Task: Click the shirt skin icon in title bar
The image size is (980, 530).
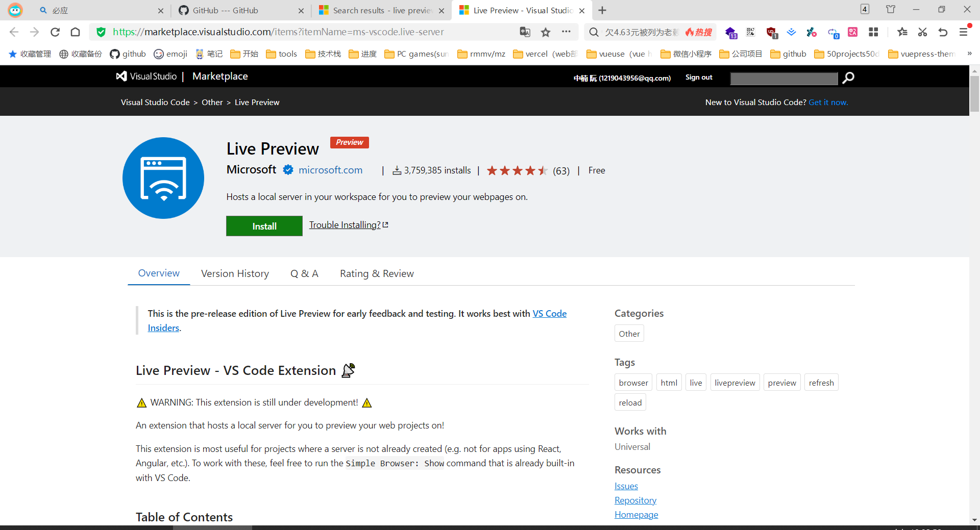Action: 891,9
